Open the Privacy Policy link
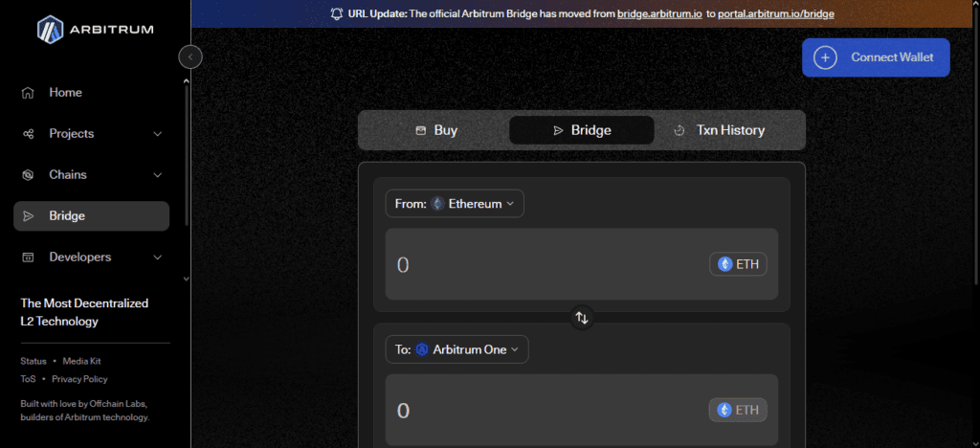The width and height of the screenshot is (980, 448). coord(79,379)
